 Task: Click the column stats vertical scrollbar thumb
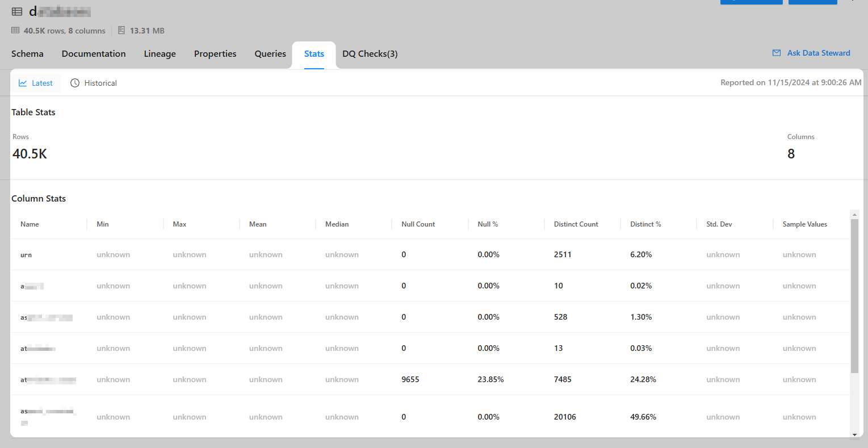[854, 295]
